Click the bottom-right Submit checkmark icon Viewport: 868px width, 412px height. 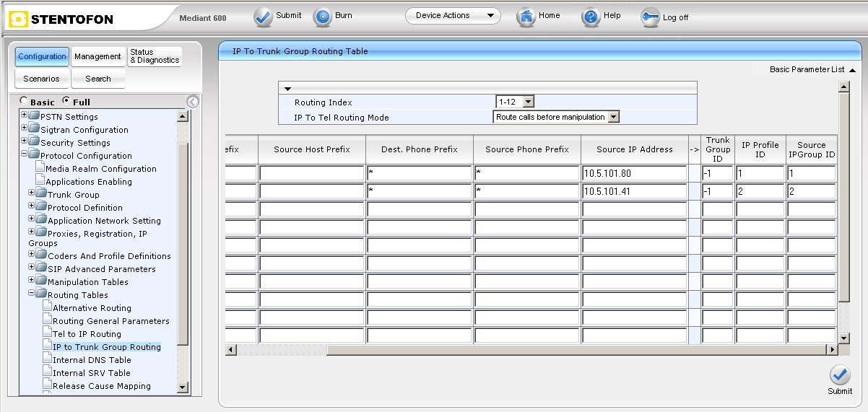coord(840,375)
